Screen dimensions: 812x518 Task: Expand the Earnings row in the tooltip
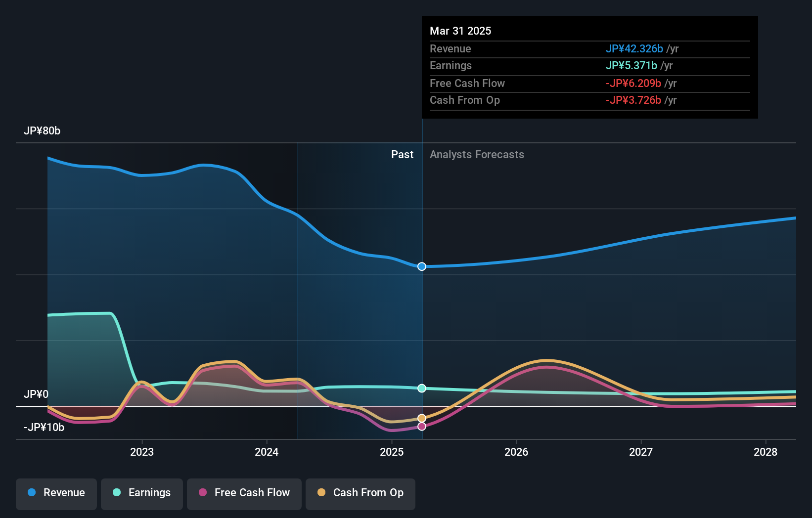click(x=451, y=65)
